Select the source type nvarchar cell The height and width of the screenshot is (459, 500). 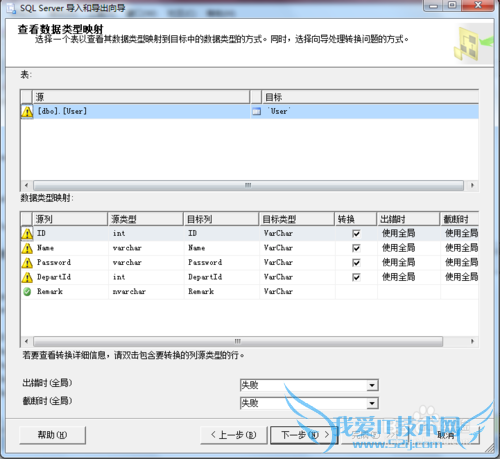click(146, 292)
